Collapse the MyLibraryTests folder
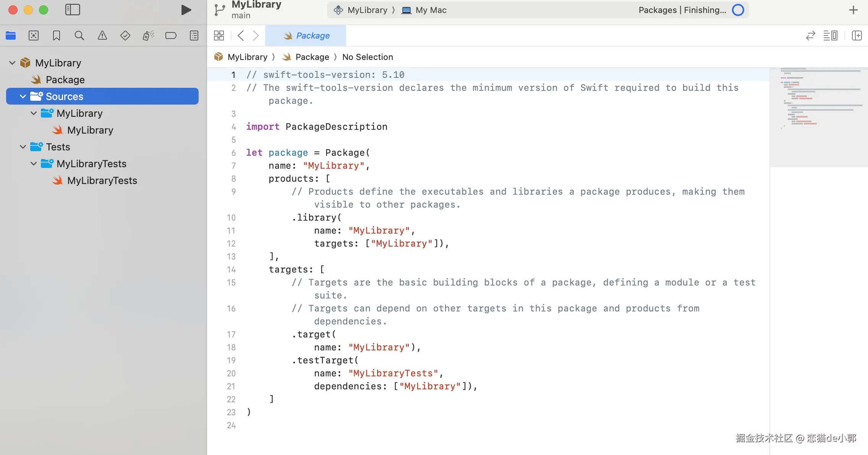 (34, 164)
